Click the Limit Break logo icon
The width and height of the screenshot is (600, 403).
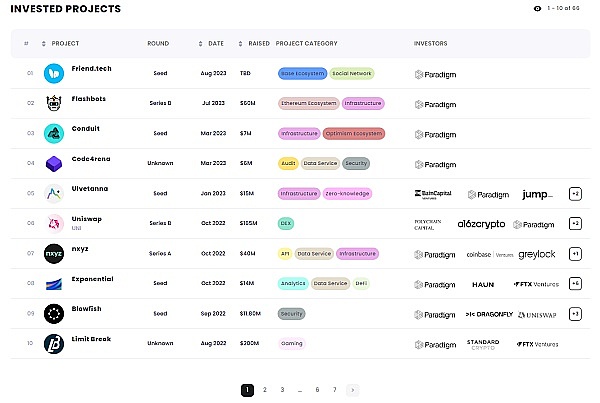coord(54,344)
